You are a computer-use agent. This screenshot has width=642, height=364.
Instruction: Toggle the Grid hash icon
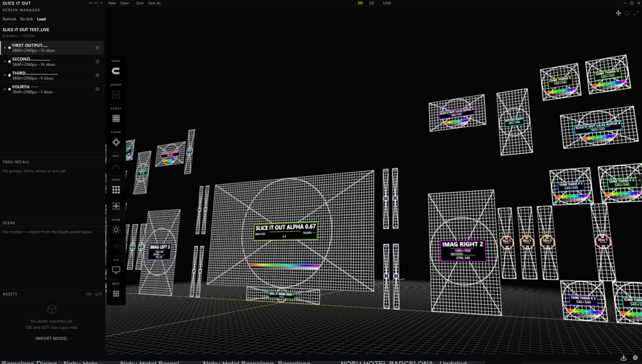(x=116, y=190)
